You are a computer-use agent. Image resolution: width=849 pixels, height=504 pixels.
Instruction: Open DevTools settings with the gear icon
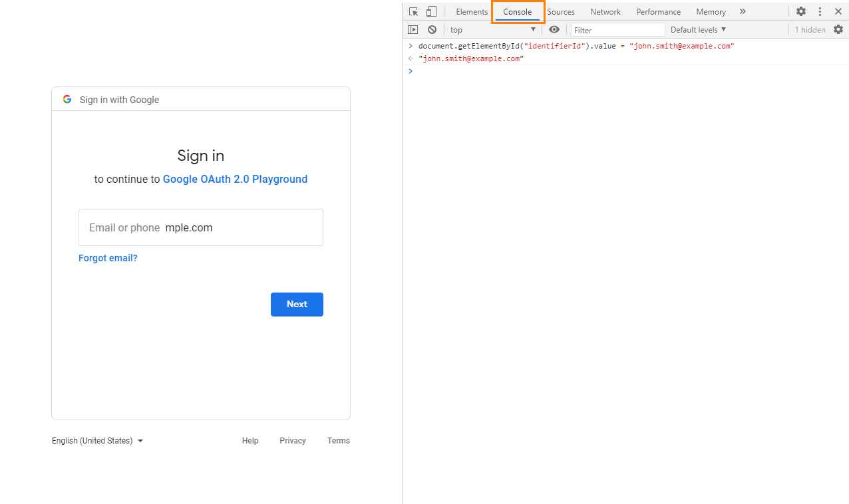pyautogui.click(x=800, y=11)
